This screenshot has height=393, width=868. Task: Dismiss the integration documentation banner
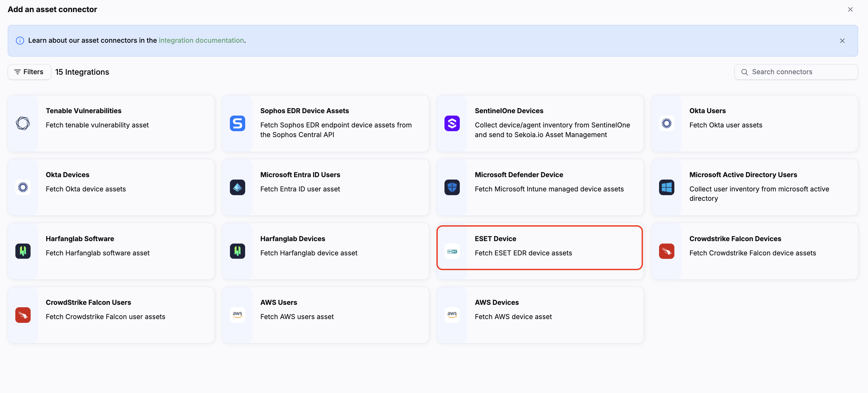(x=842, y=41)
